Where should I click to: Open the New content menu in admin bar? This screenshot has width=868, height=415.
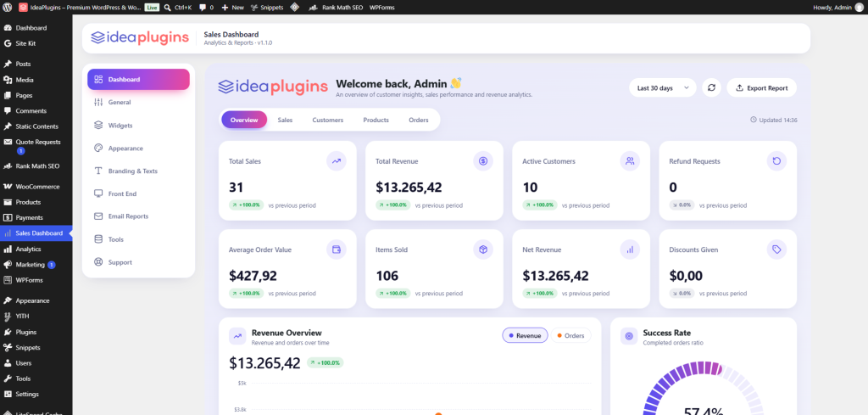tap(232, 8)
